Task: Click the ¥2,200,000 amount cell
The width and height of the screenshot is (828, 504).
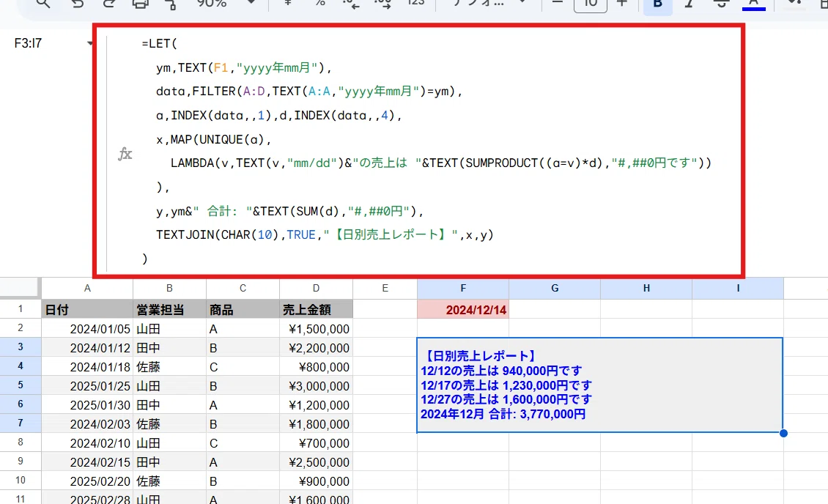Action: (x=316, y=348)
